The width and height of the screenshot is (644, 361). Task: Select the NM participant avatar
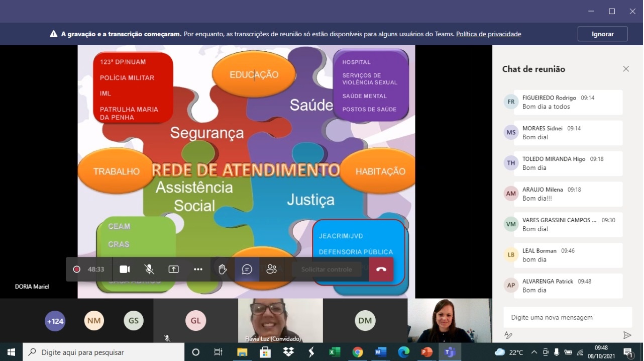tap(94, 321)
